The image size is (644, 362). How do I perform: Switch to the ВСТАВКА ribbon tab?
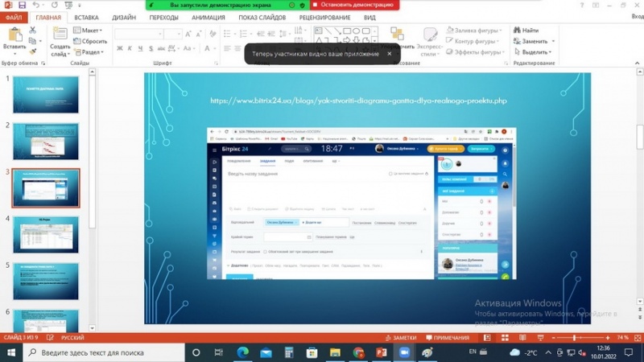pyautogui.click(x=86, y=17)
